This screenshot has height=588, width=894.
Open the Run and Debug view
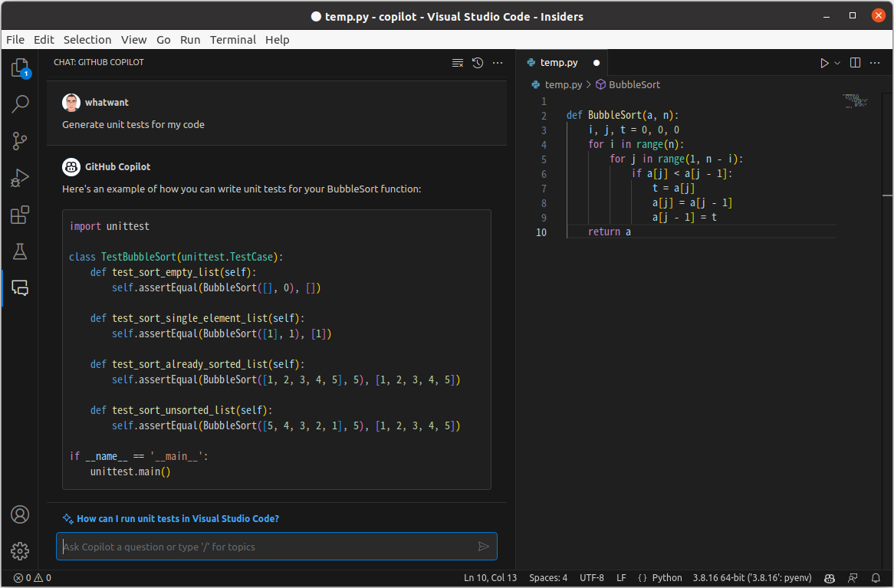click(20, 177)
